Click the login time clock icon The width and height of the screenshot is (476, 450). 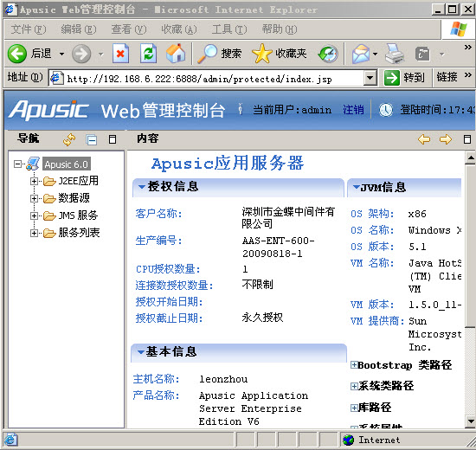coord(386,110)
